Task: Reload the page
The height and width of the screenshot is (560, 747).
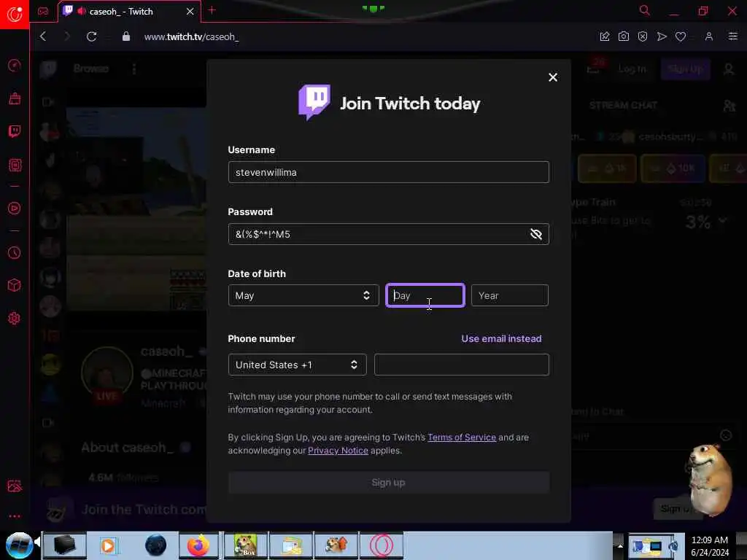Action: tap(91, 36)
